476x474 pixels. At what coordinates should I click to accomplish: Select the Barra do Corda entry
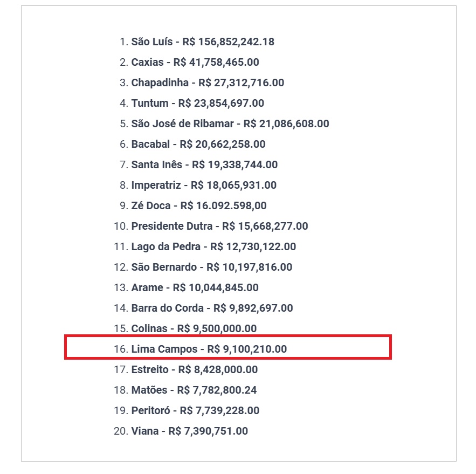pos(212,308)
